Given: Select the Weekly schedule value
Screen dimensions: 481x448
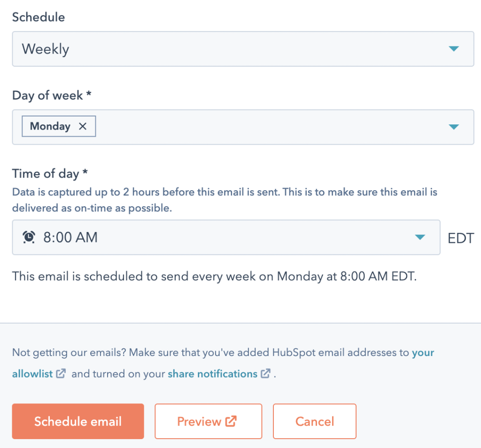Looking at the screenshot, I should [46, 49].
